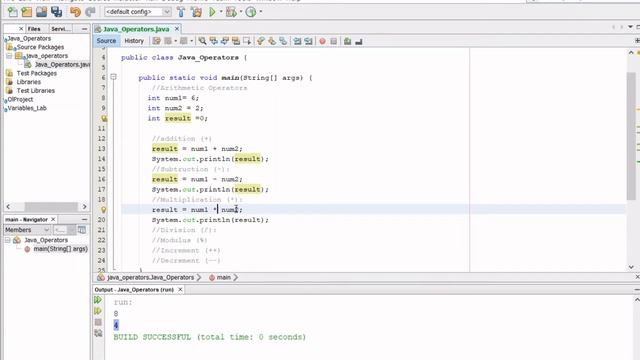Switch to the Files tab
Viewport: 640px width, 360px height.
pos(34,29)
